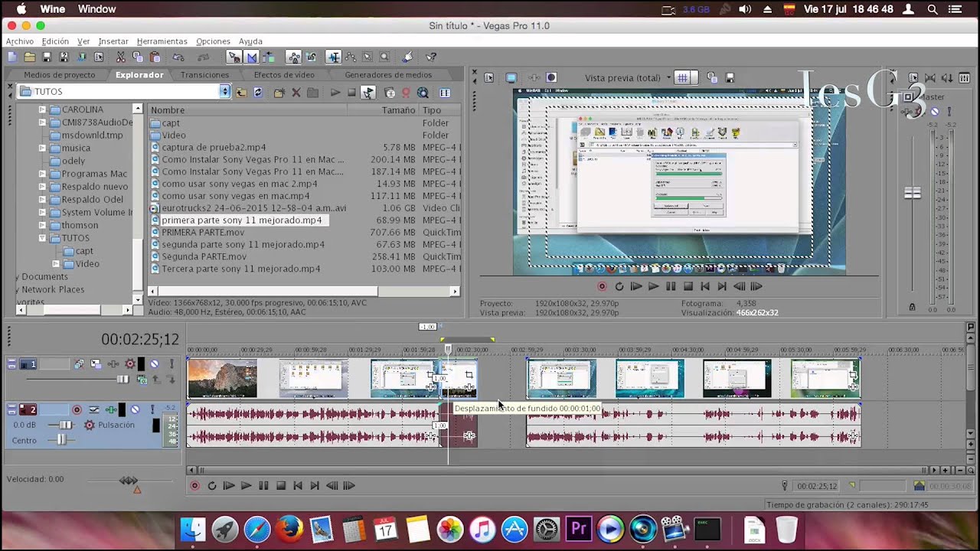Open Spotlight search in menu bar
This screenshot has width=980, height=551.
[x=933, y=9]
